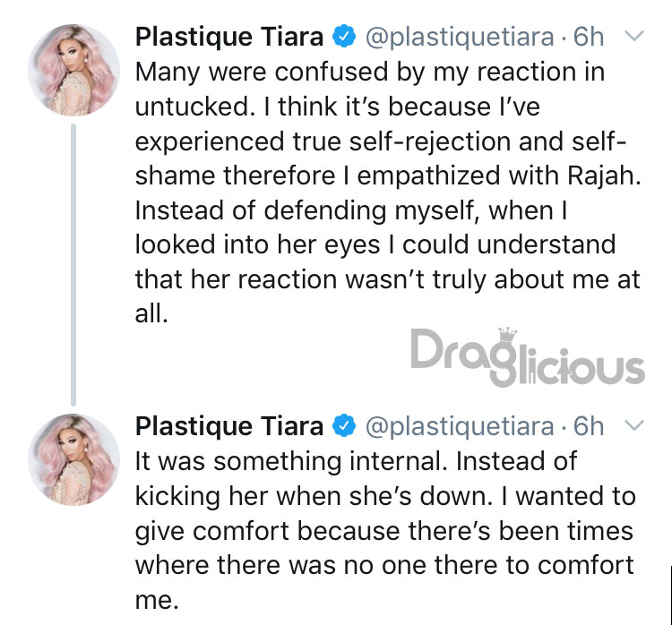Image resolution: width=672 pixels, height=625 pixels.
Task: Expand the second tweet's chevron options menu
Action: 634,425
